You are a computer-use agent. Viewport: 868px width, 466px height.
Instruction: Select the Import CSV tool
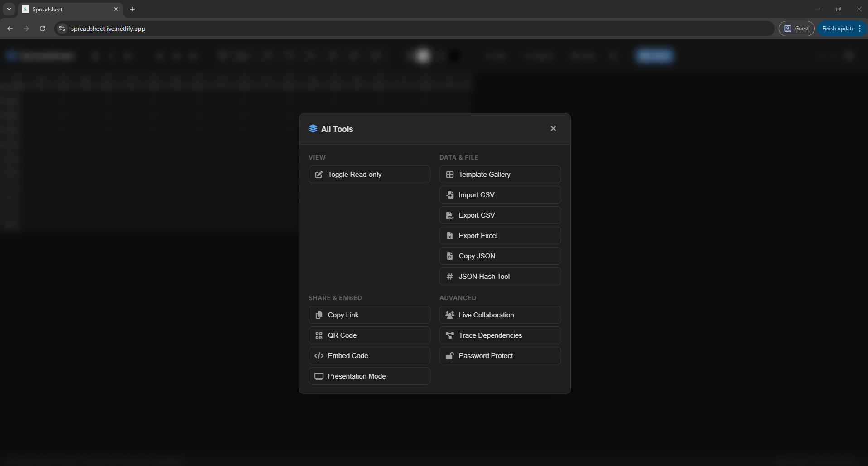(x=500, y=194)
